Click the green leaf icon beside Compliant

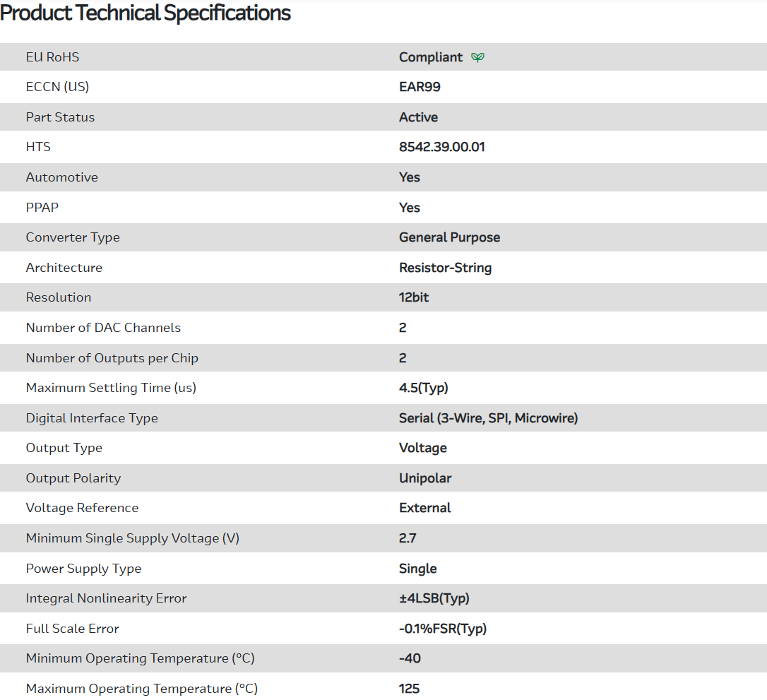tap(478, 57)
